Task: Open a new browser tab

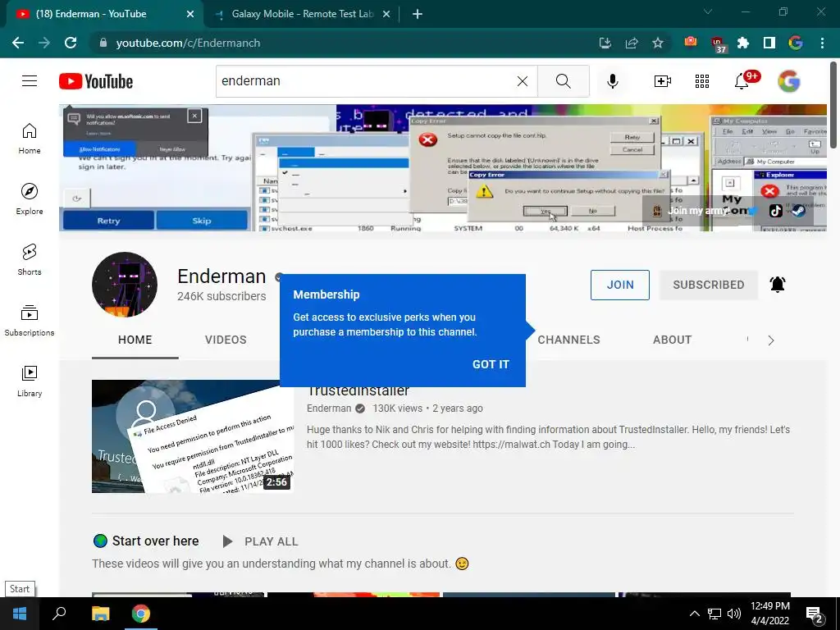Action: click(418, 15)
